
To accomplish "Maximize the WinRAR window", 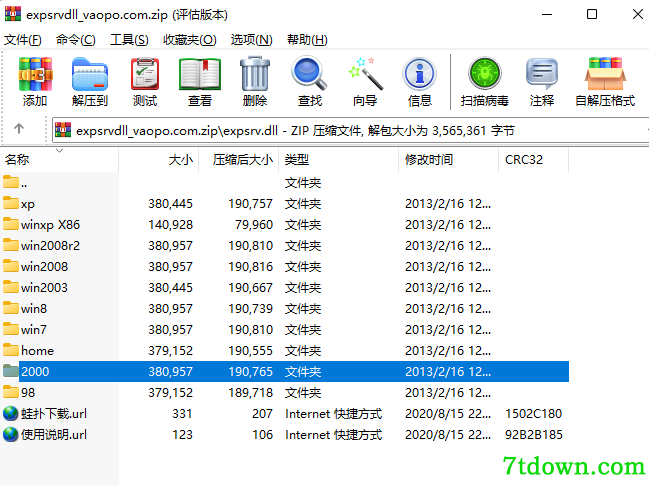I will pyautogui.click(x=592, y=14).
